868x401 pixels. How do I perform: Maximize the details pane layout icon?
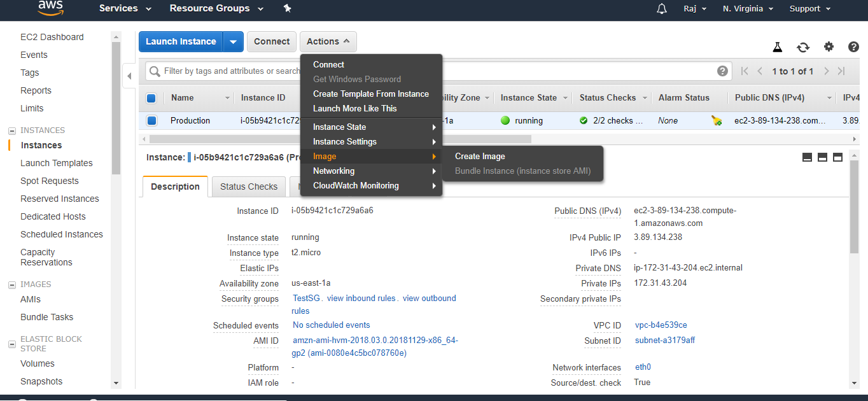(x=837, y=157)
